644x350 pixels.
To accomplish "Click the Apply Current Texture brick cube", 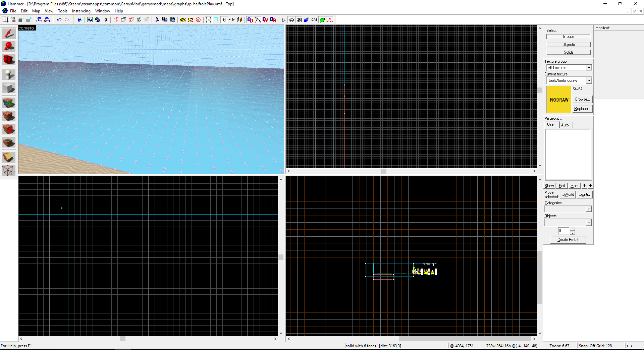I will [x=9, y=116].
